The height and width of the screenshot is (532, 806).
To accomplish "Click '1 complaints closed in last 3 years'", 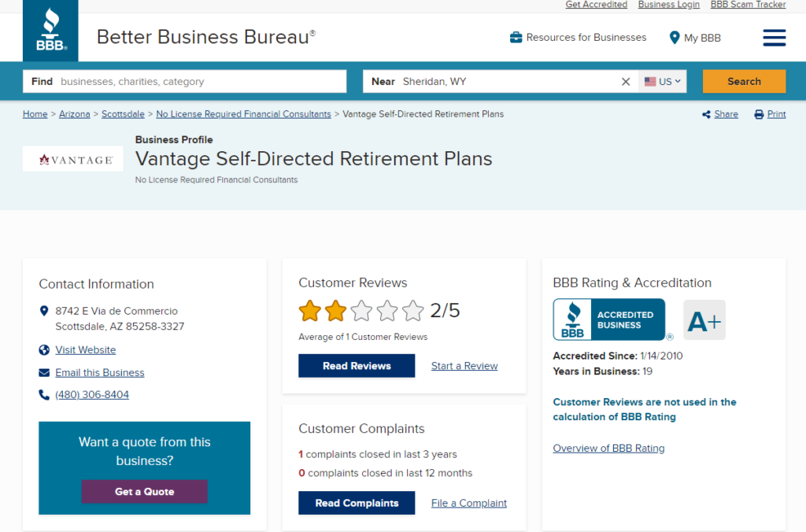I will 378,454.
